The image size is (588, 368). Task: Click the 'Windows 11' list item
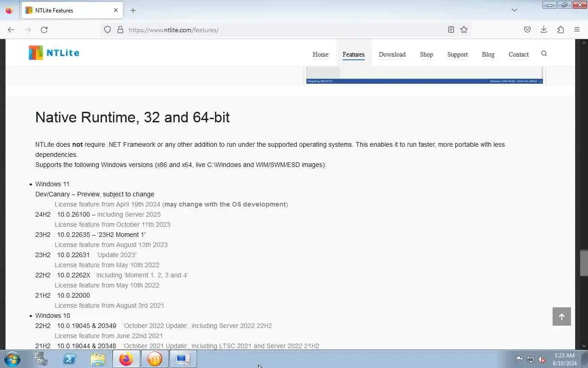(x=52, y=184)
